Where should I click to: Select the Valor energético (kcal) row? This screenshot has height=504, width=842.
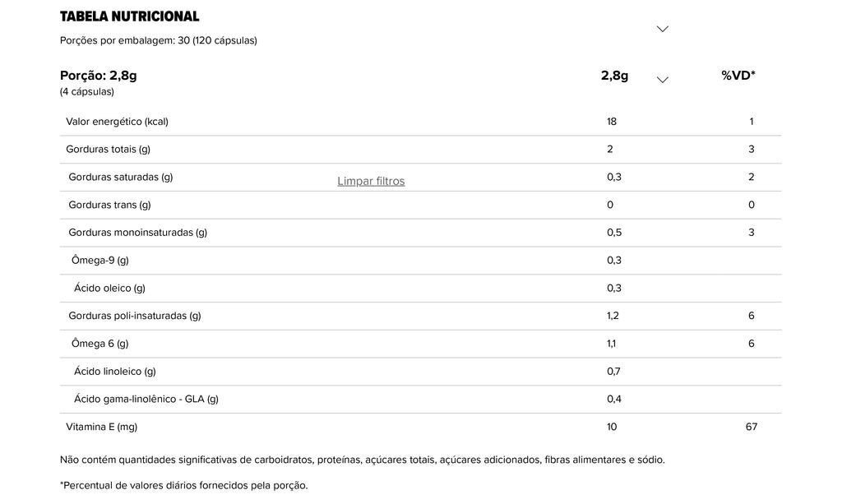[420, 122]
